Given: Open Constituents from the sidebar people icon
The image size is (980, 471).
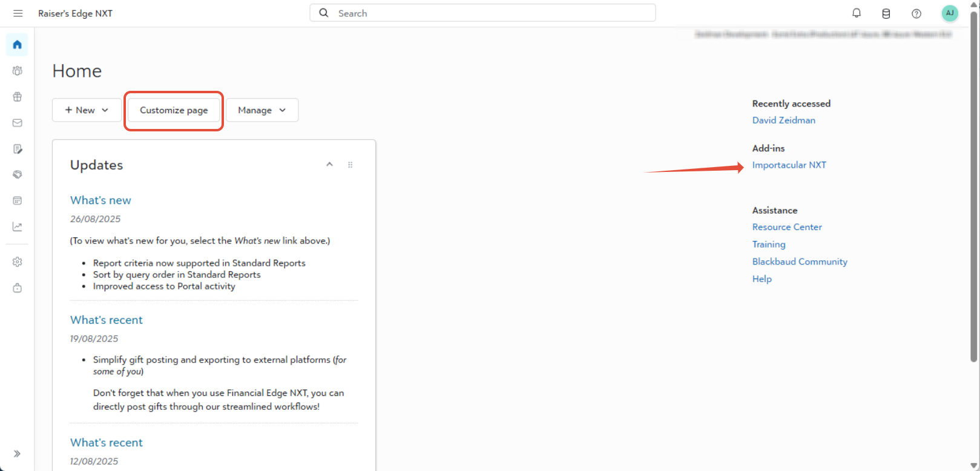Looking at the screenshot, I should [x=17, y=71].
